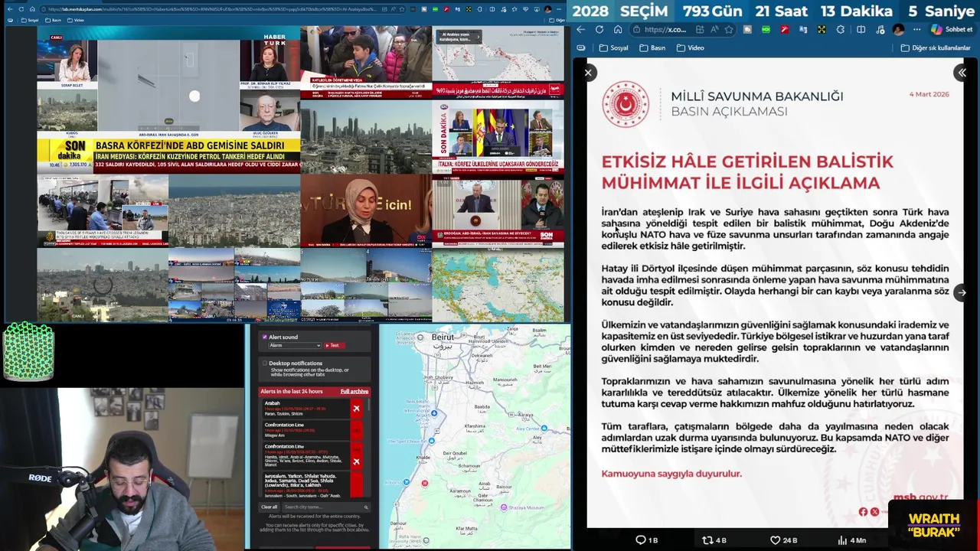Close the tweet image viewer
This screenshot has width=980, height=551.
point(588,73)
